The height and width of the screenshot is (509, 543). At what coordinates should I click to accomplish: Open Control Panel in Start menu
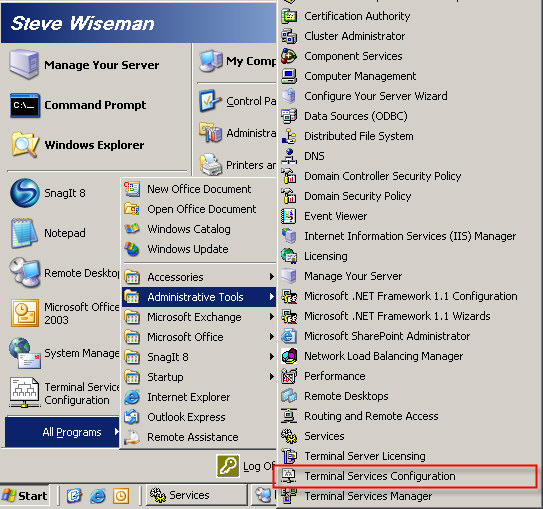coord(237,101)
